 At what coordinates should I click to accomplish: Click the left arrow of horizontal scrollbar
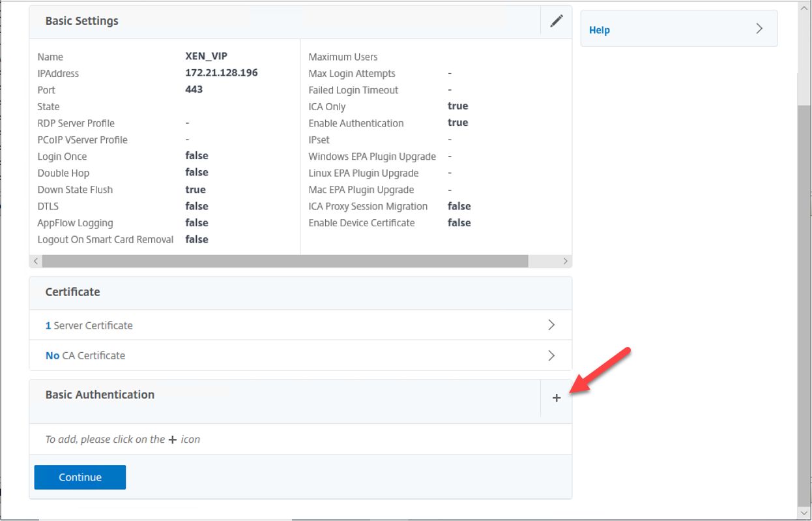coord(36,261)
